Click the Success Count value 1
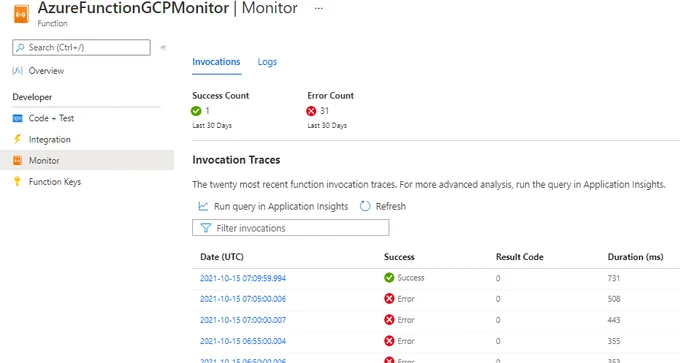This screenshot has height=363, width=680. click(x=207, y=111)
